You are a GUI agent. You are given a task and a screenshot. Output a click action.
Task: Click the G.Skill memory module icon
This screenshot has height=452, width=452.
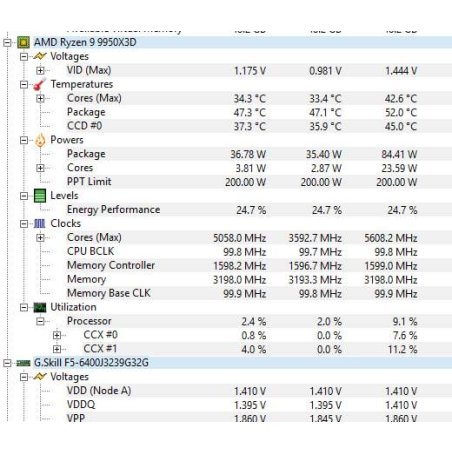click(x=23, y=363)
